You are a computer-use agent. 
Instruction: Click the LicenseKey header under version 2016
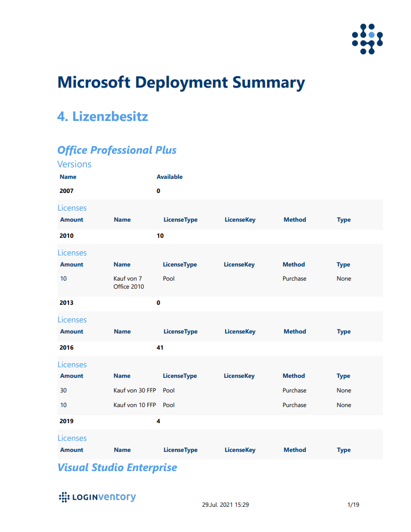click(239, 376)
